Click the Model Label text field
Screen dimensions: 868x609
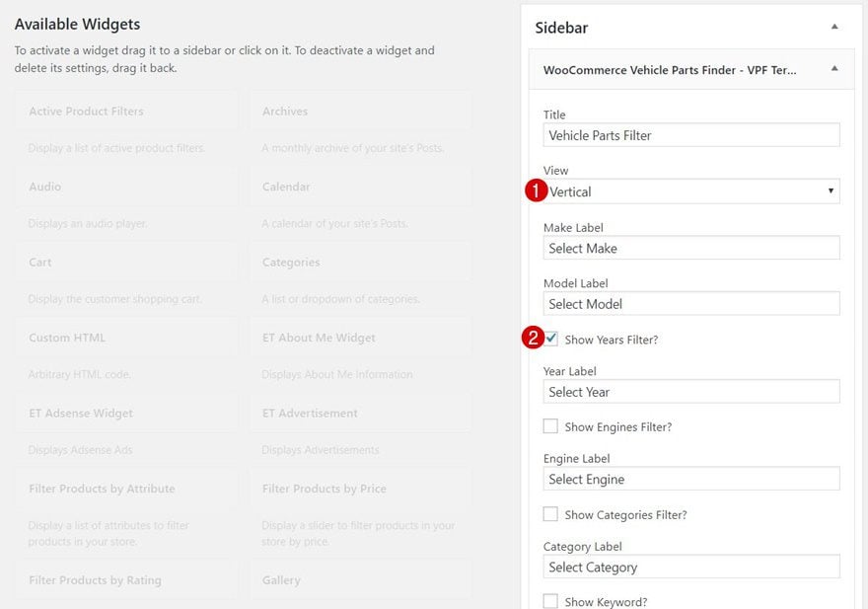691,304
